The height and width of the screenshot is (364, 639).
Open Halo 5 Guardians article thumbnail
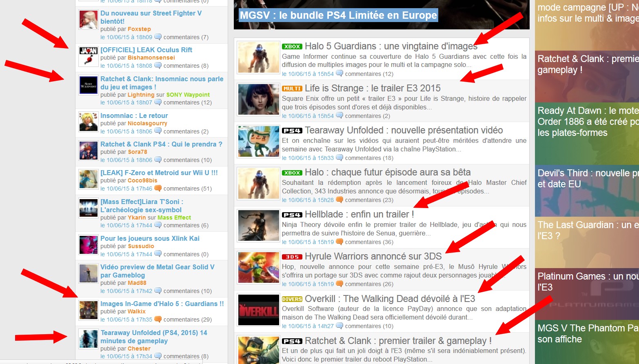pos(259,57)
